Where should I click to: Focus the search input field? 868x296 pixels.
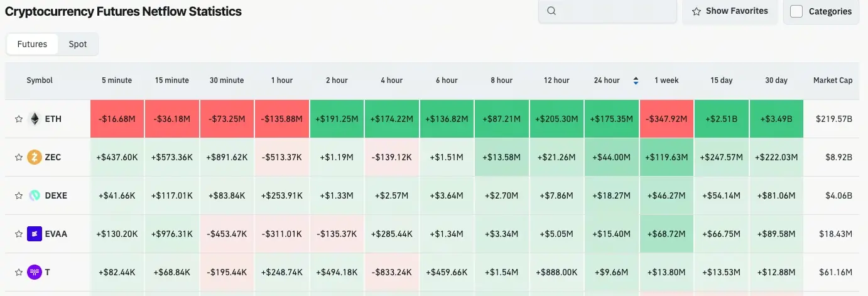607,11
